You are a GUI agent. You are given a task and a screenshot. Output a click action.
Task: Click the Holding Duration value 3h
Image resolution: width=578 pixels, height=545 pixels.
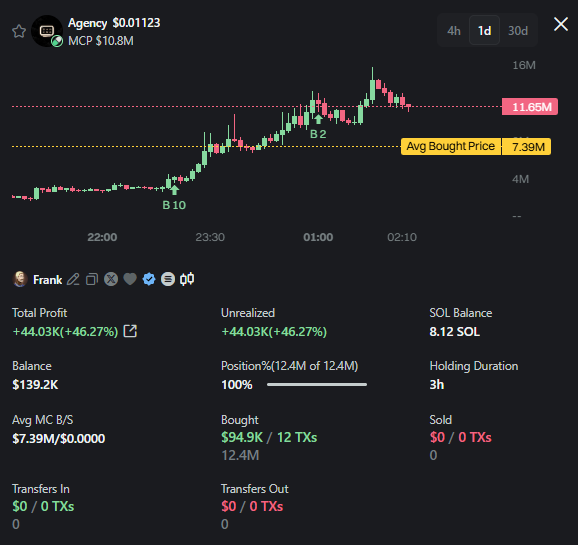(x=437, y=385)
